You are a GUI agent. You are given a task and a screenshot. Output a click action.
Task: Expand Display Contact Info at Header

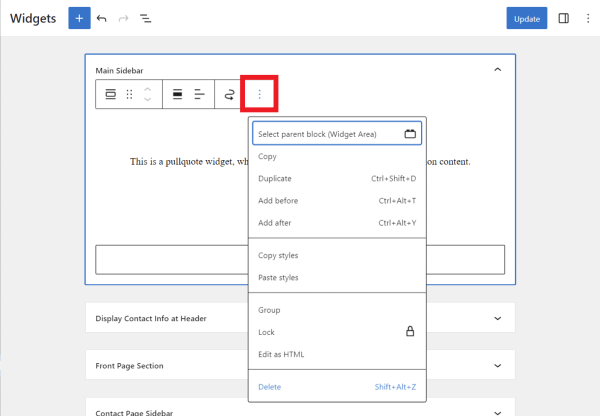click(497, 318)
